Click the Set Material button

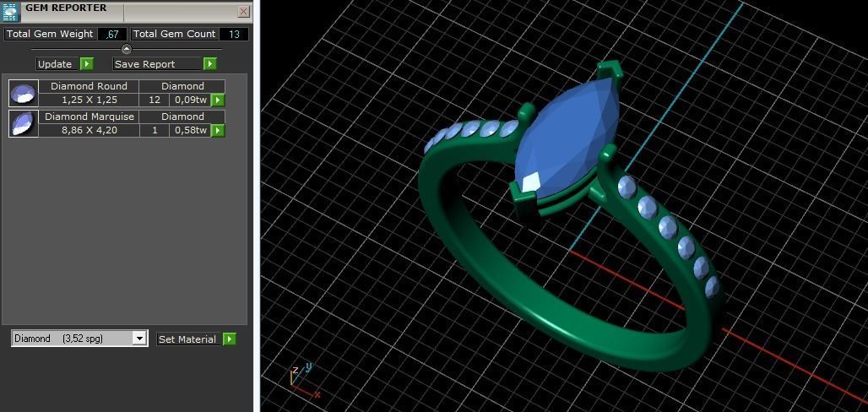pos(187,339)
